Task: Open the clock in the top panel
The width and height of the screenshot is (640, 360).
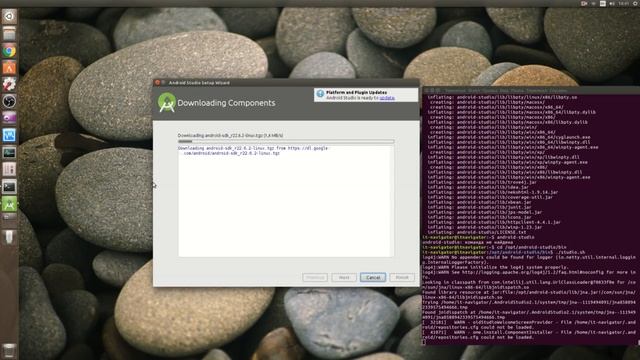Action: coord(623,3)
